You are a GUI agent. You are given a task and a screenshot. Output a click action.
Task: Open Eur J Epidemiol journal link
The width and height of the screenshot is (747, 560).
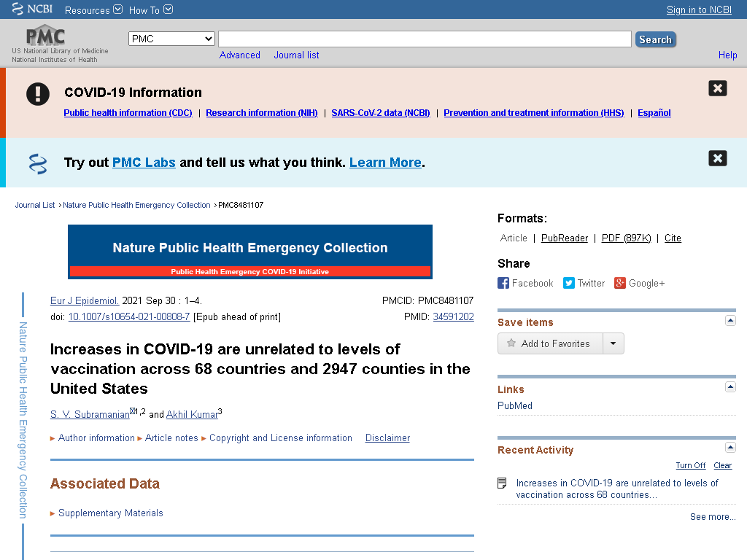pyautogui.click(x=85, y=301)
